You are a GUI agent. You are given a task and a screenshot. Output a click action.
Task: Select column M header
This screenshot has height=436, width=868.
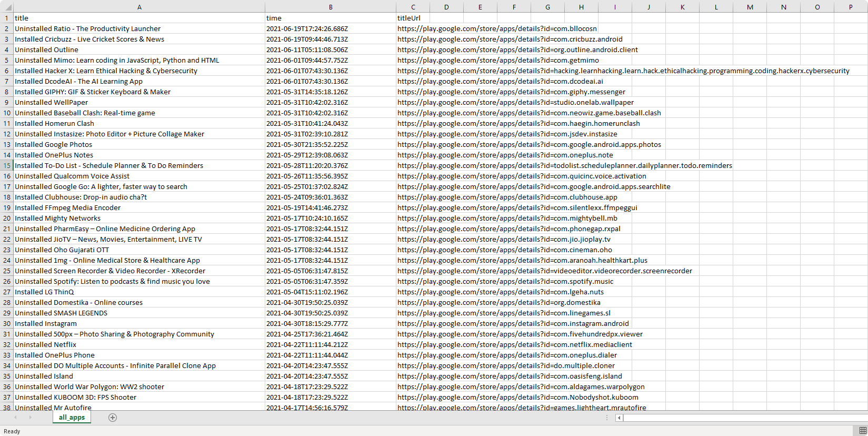point(750,7)
